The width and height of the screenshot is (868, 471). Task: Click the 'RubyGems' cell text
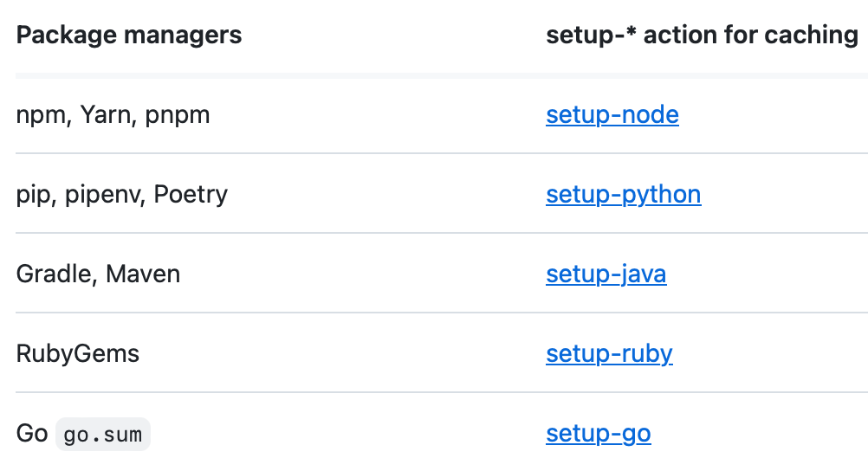(77, 354)
